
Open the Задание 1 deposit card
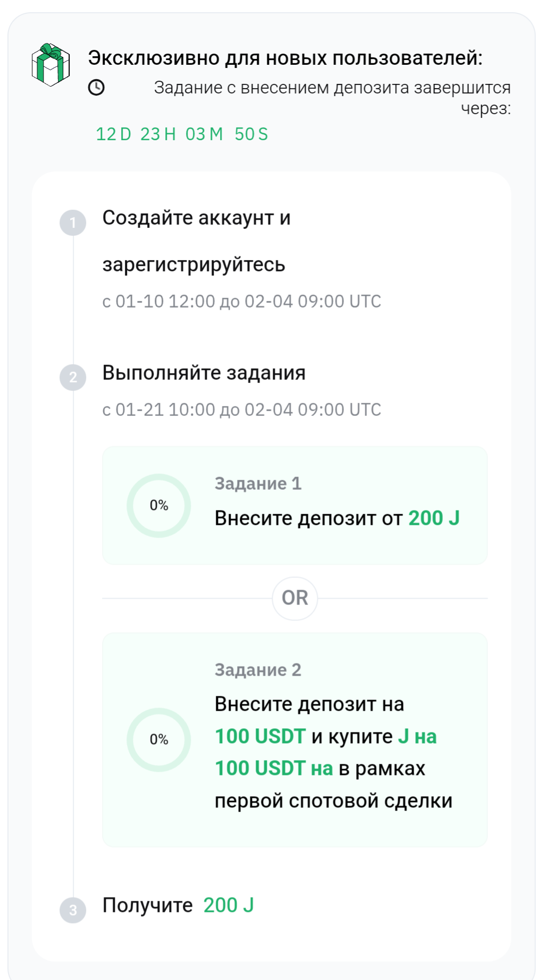[295, 505]
